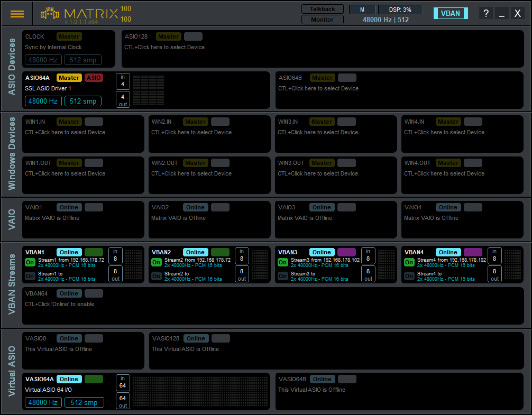532x415 pixels.
Task: Open VASIO64A 48000 Hz sample rate selector
Action: pos(43,402)
